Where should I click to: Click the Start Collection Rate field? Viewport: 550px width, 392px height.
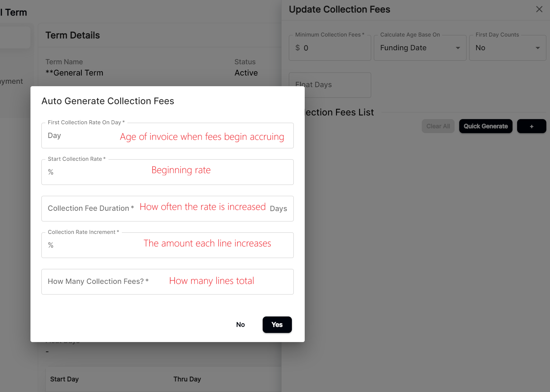coord(167,172)
